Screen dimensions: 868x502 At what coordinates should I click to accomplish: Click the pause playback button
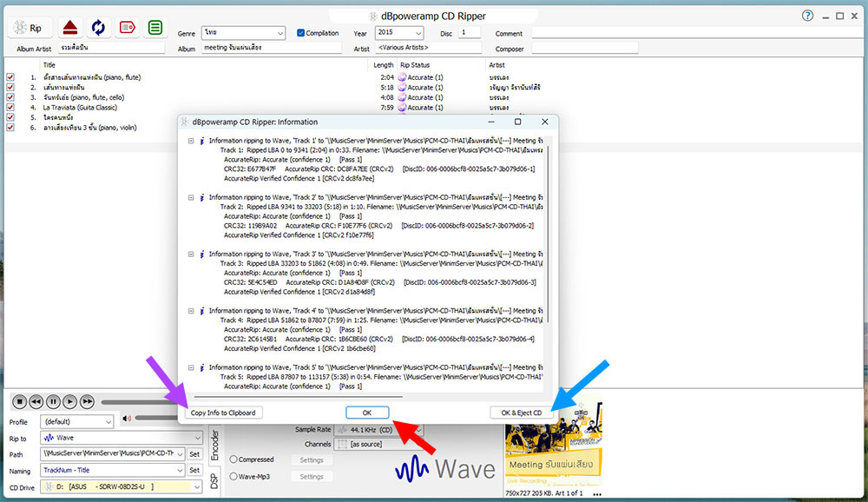[x=53, y=401]
